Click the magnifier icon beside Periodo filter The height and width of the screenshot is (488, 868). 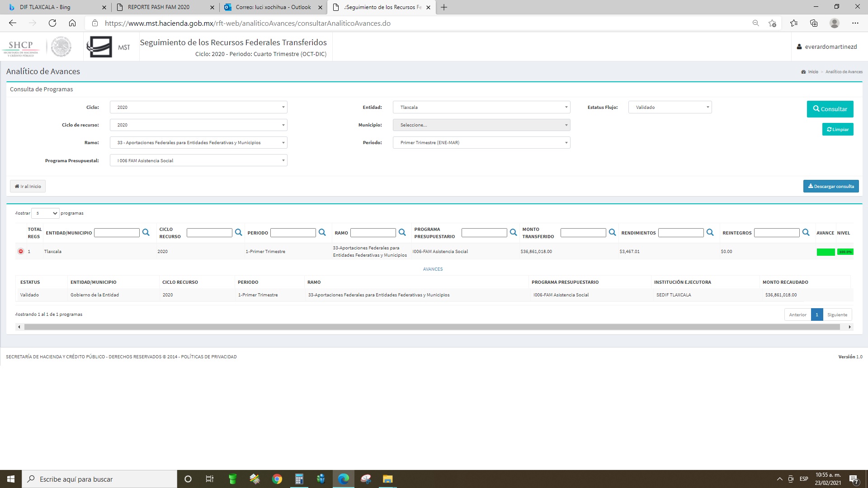point(322,232)
